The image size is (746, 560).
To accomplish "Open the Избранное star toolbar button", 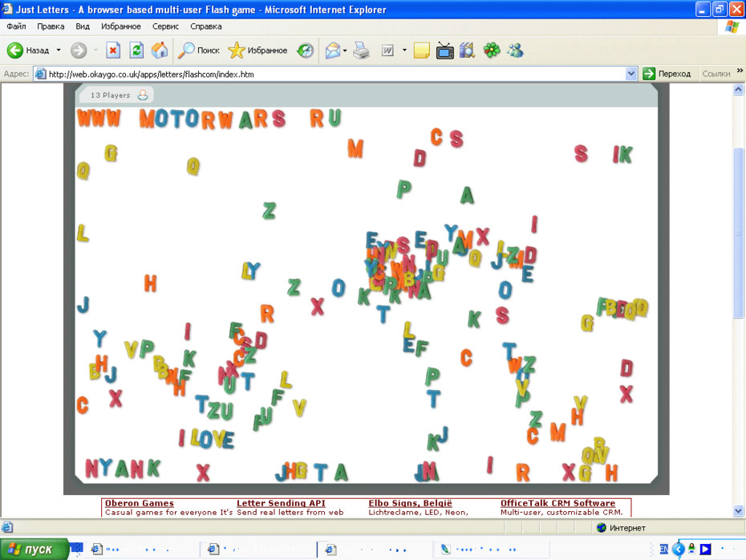I will [257, 50].
